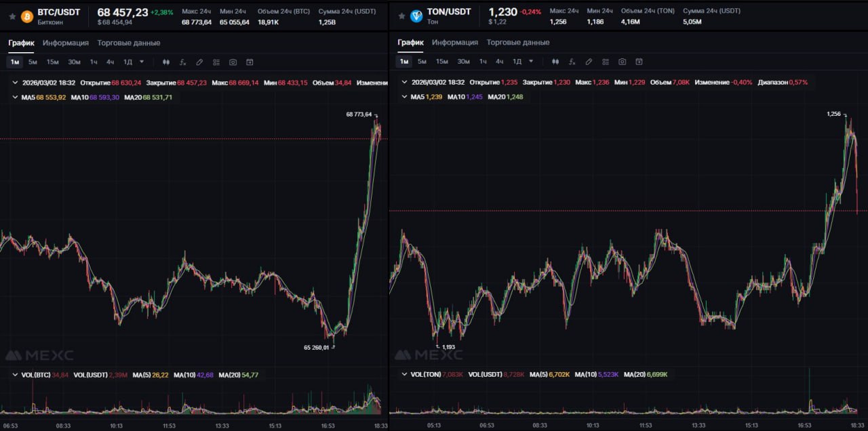Add BTC/USDT to favorites with star
This screenshot has width=868, height=431.
pos(12,16)
